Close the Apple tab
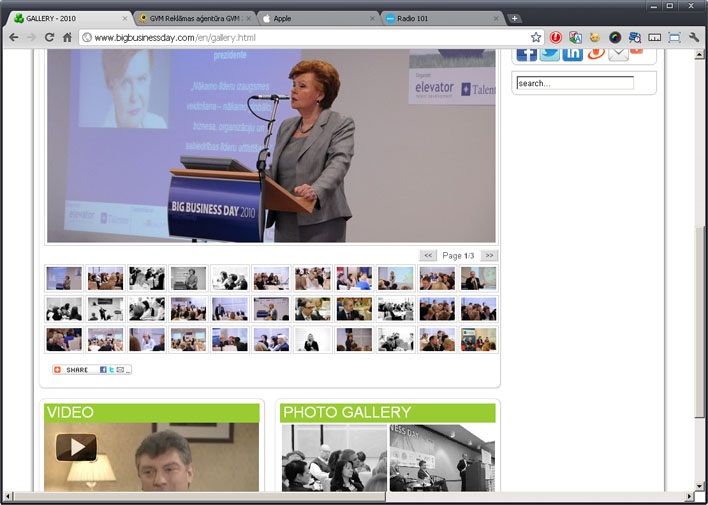The width and height of the screenshot is (708, 505). coord(373,19)
